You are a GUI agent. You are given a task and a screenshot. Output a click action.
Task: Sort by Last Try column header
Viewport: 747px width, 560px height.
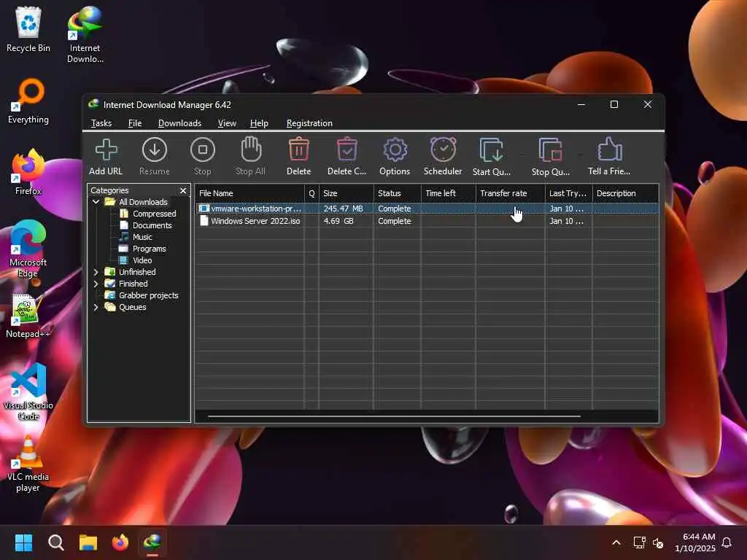click(x=569, y=193)
